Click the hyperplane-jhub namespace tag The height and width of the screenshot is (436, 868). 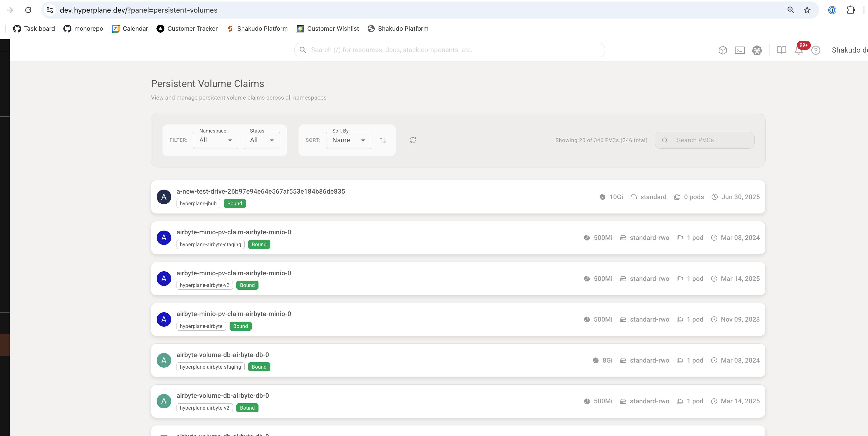pyautogui.click(x=198, y=203)
